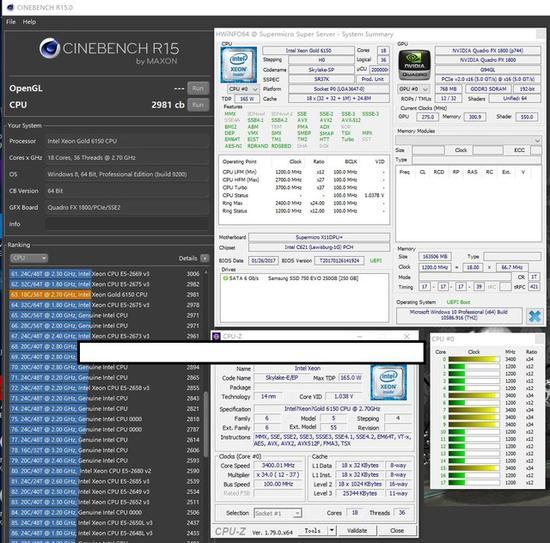Select ranking row 78 16C/32T @ 3.20 GHz

pos(105,450)
